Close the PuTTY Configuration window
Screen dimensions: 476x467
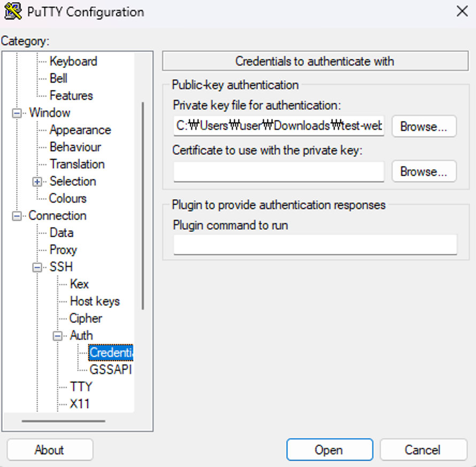[462, 12]
